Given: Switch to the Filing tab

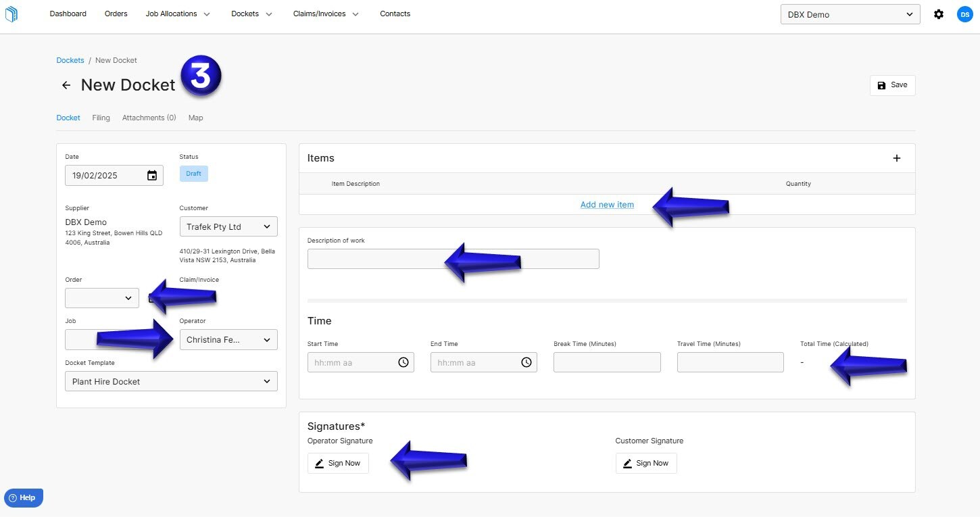Looking at the screenshot, I should [x=101, y=118].
